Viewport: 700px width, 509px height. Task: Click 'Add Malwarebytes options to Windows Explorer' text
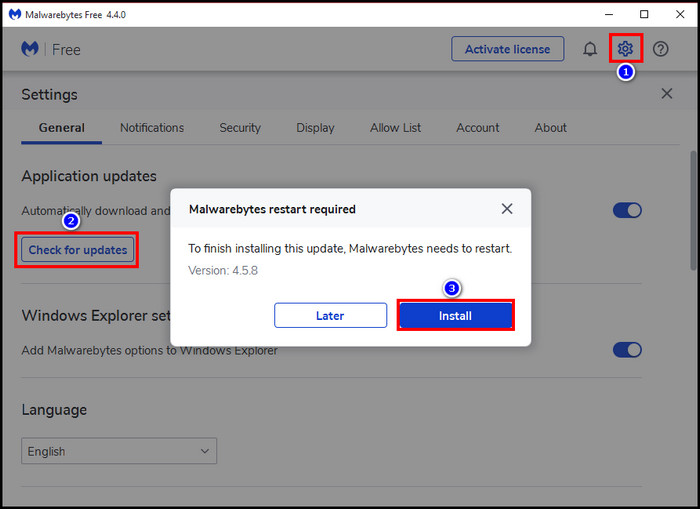click(149, 350)
